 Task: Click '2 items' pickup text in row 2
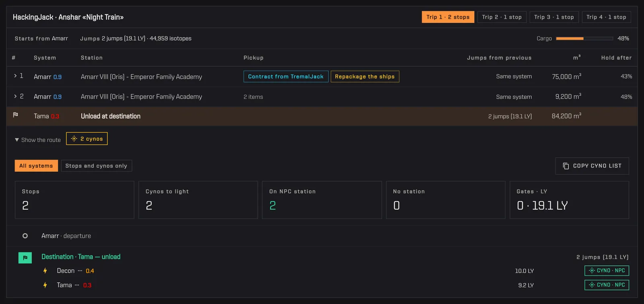(x=253, y=97)
